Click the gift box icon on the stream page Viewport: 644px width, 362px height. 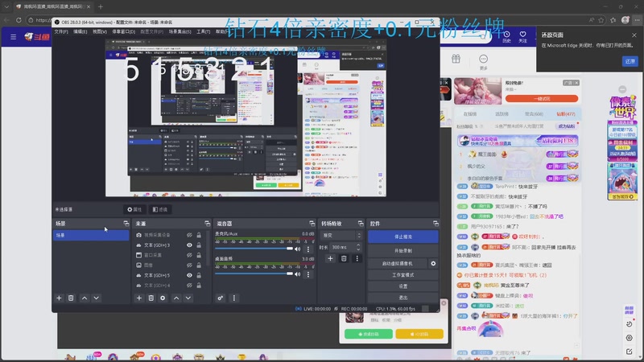(456, 59)
